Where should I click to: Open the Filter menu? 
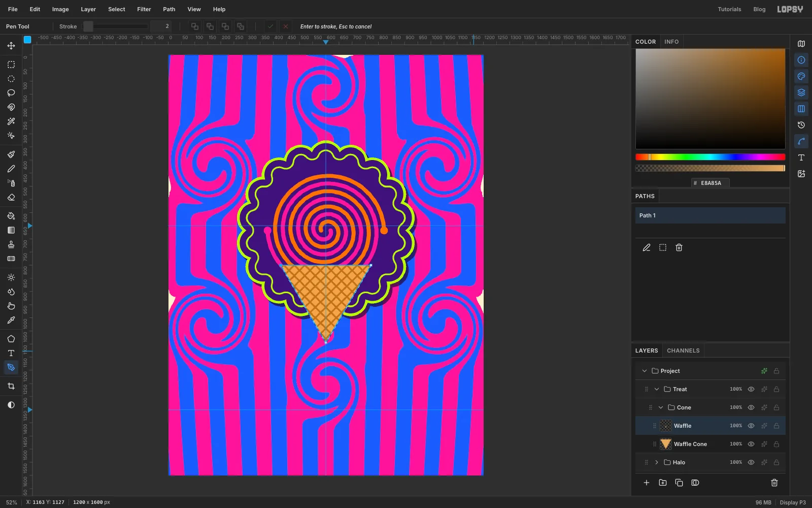pos(144,9)
